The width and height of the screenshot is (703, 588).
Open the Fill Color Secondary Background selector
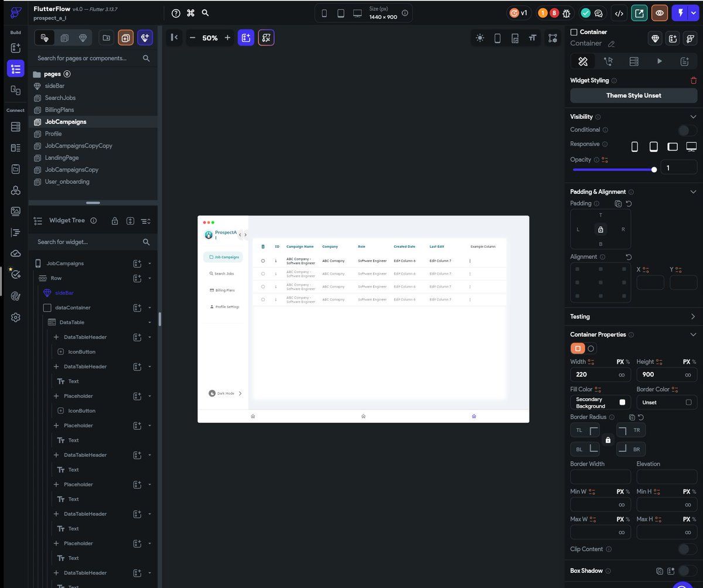click(x=600, y=402)
